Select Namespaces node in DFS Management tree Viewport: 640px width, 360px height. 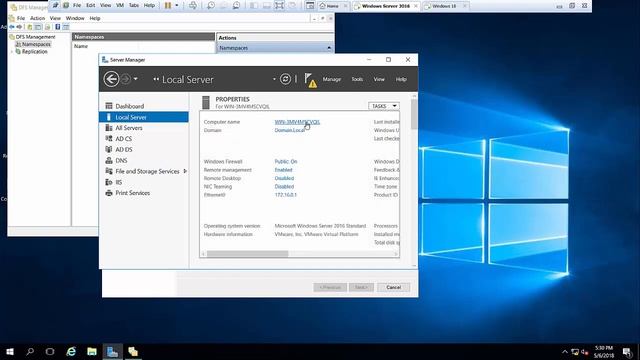[36, 44]
